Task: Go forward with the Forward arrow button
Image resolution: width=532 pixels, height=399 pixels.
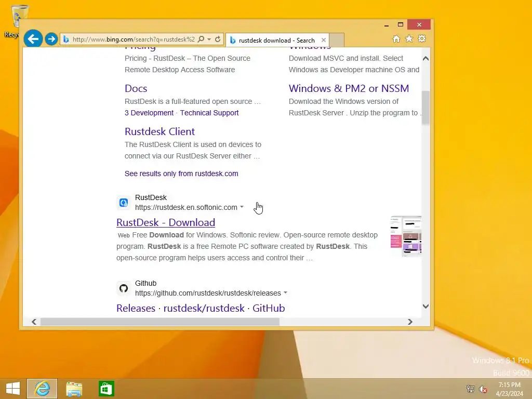Action: [51, 39]
